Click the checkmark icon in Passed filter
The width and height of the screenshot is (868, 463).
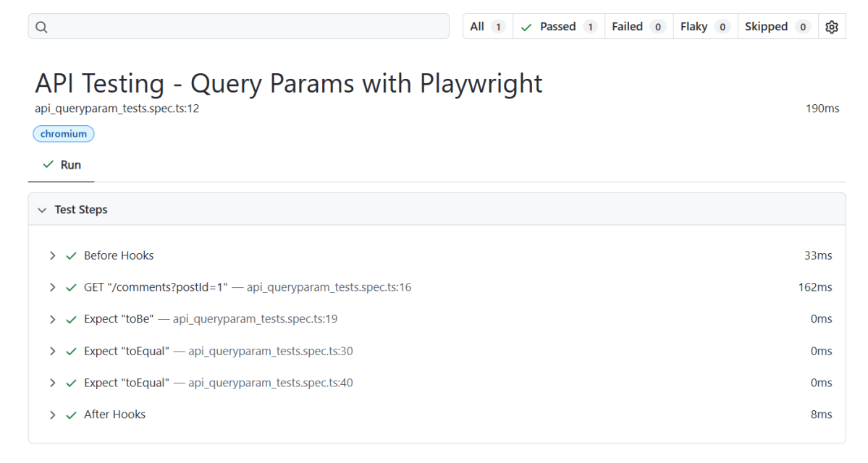point(526,27)
